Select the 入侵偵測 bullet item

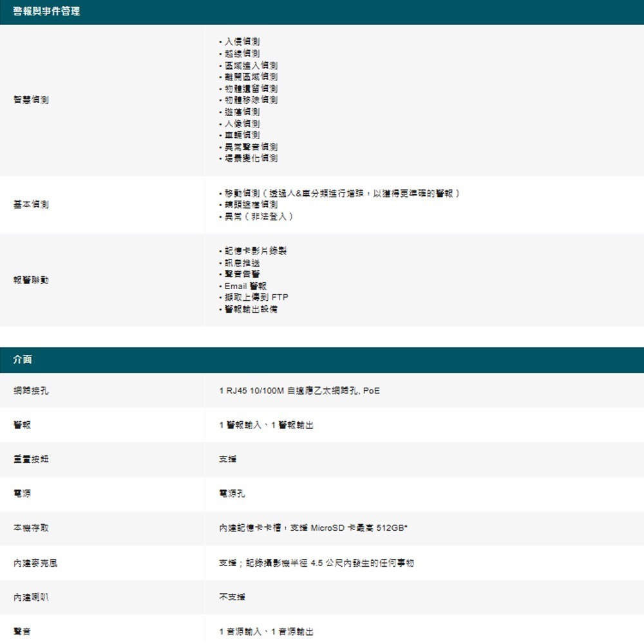pyautogui.click(x=242, y=41)
